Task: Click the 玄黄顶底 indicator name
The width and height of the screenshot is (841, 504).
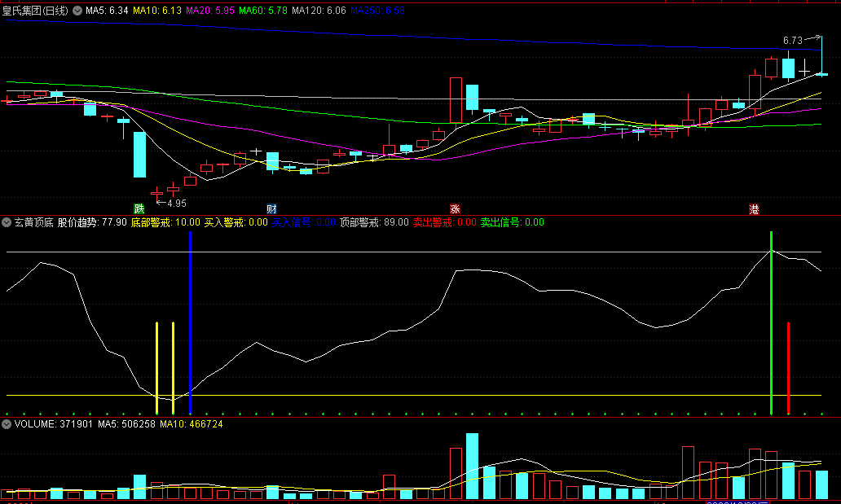Action: click(x=33, y=222)
